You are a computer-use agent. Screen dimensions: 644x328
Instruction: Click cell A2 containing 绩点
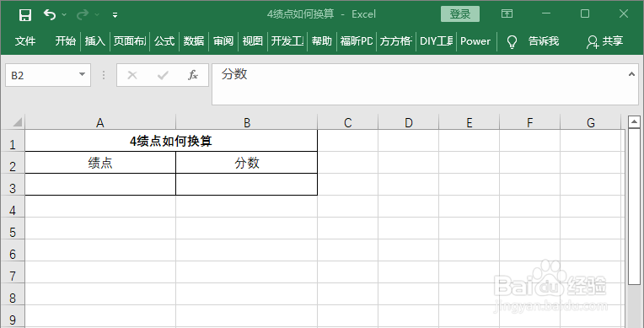100,163
